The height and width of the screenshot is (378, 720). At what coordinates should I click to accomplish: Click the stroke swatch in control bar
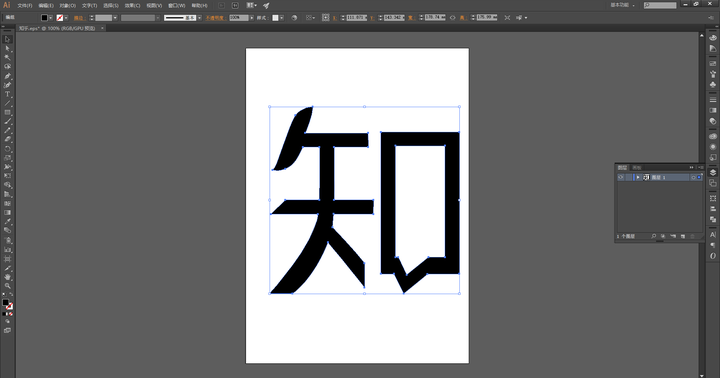pyautogui.click(x=60, y=18)
